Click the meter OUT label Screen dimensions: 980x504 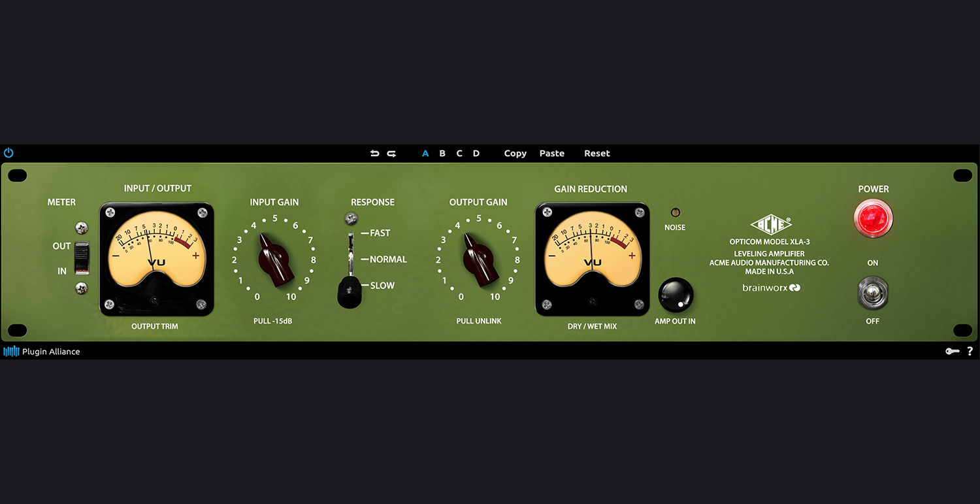(61, 246)
